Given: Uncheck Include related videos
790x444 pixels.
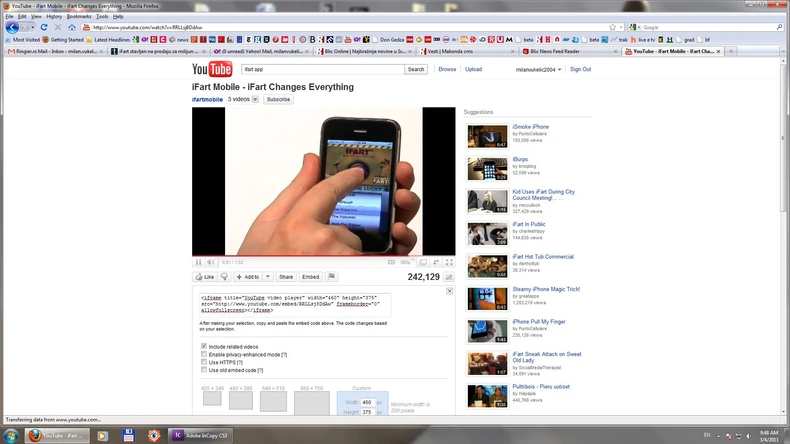Looking at the screenshot, I should pyautogui.click(x=204, y=346).
